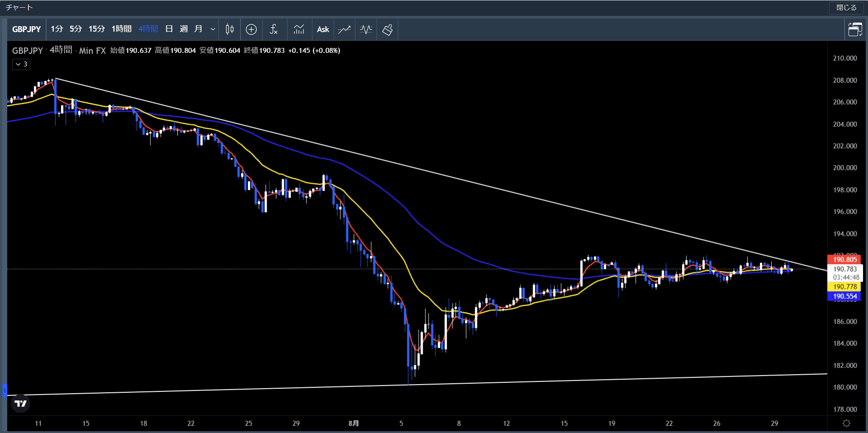Select the trend line drawing icon
Image resolution: width=868 pixels, height=433 pixels.
point(344,29)
